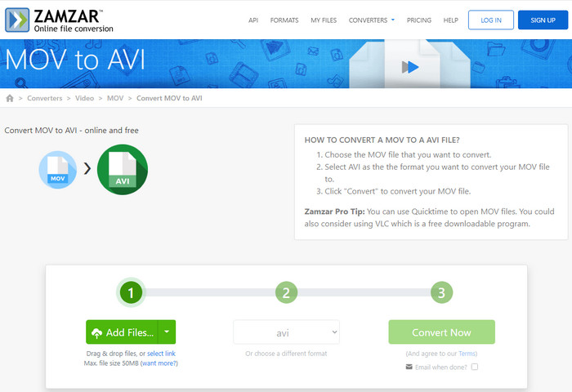Follow the select link hyperlink
Screen dimensions: 572x392
pyautogui.click(x=161, y=354)
